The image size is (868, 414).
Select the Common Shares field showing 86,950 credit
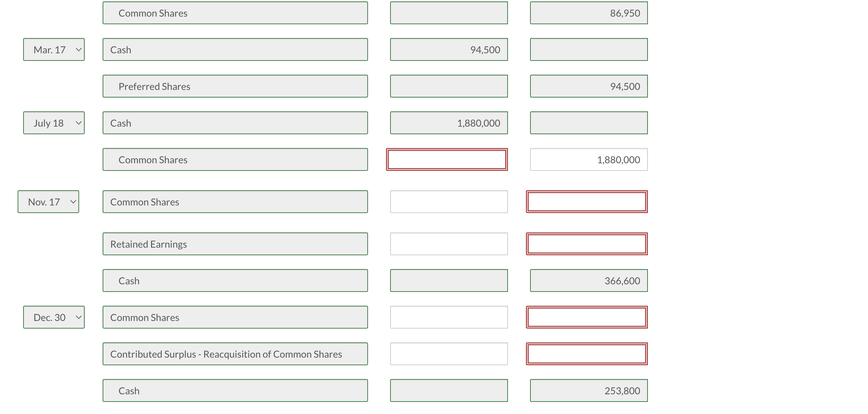click(588, 13)
